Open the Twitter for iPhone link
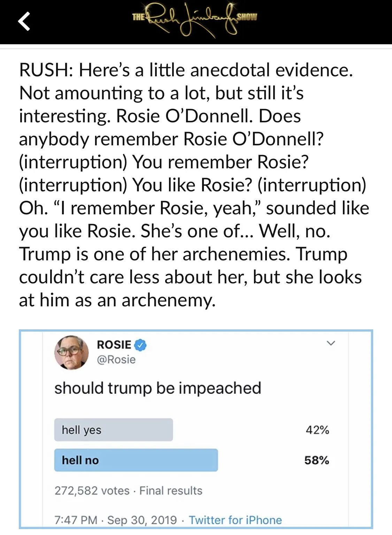The height and width of the screenshot is (535, 392). [235, 520]
